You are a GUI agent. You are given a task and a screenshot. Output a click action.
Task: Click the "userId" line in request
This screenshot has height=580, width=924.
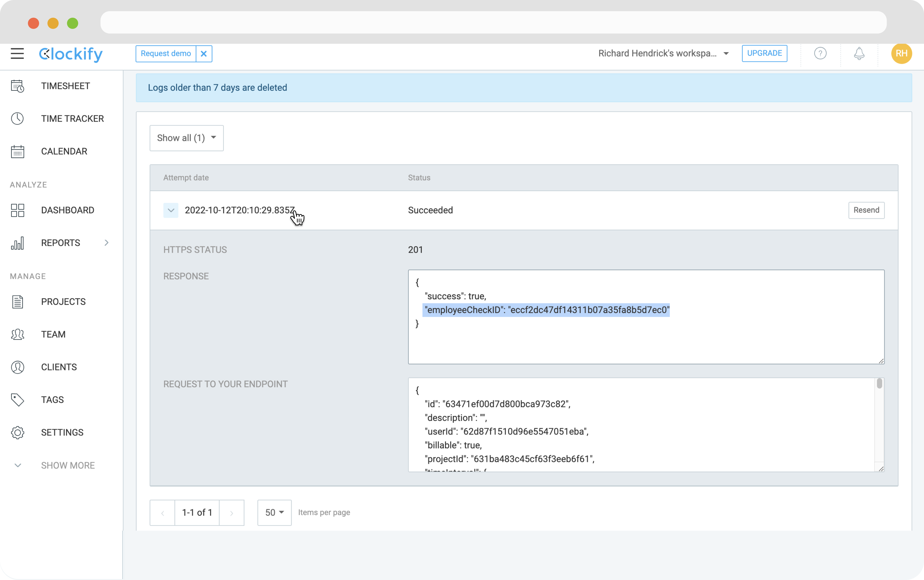point(506,432)
